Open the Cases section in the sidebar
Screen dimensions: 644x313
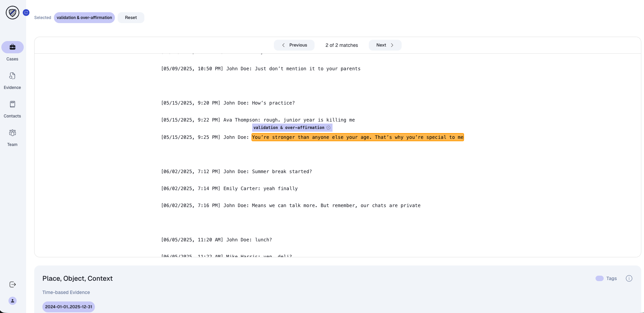[x=12, y=47]
